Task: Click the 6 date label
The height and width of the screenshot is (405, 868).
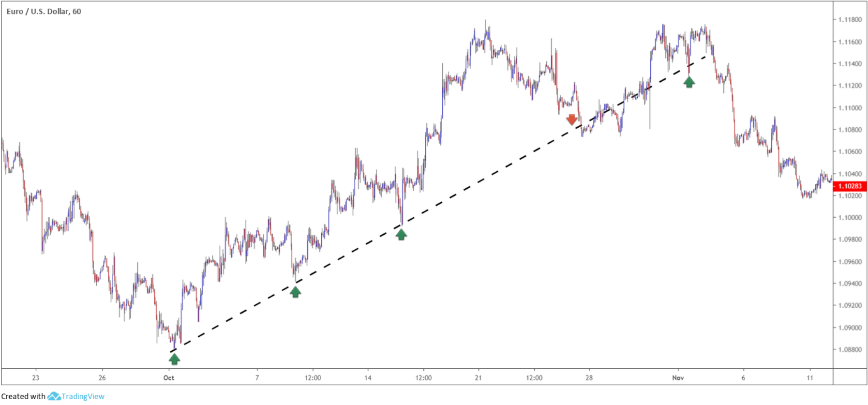Action: point(743,377)
